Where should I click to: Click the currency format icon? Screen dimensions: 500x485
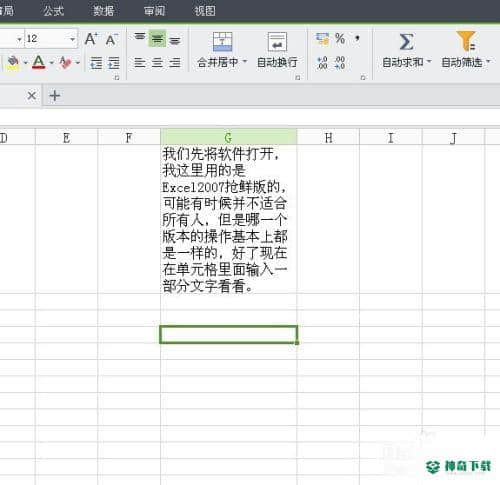[x=322, y=39]
